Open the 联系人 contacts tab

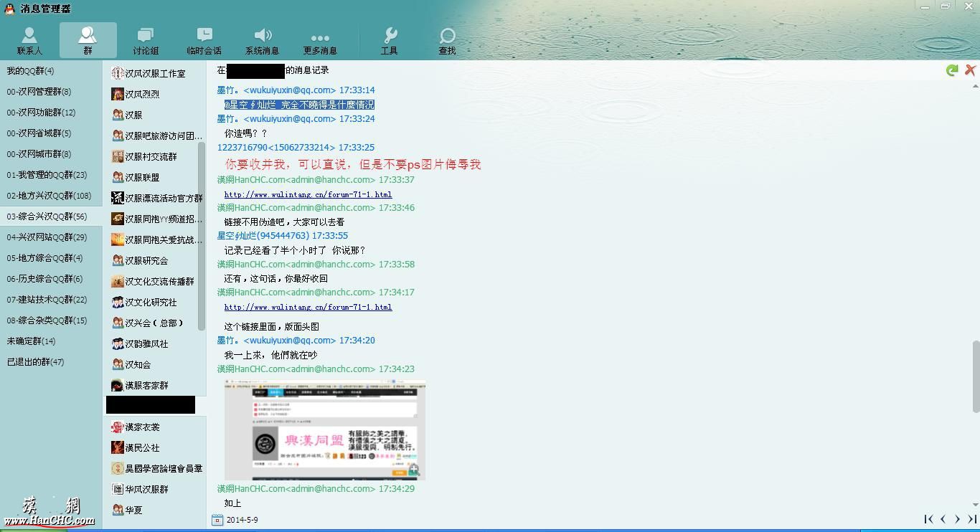[x=29, y=41]
